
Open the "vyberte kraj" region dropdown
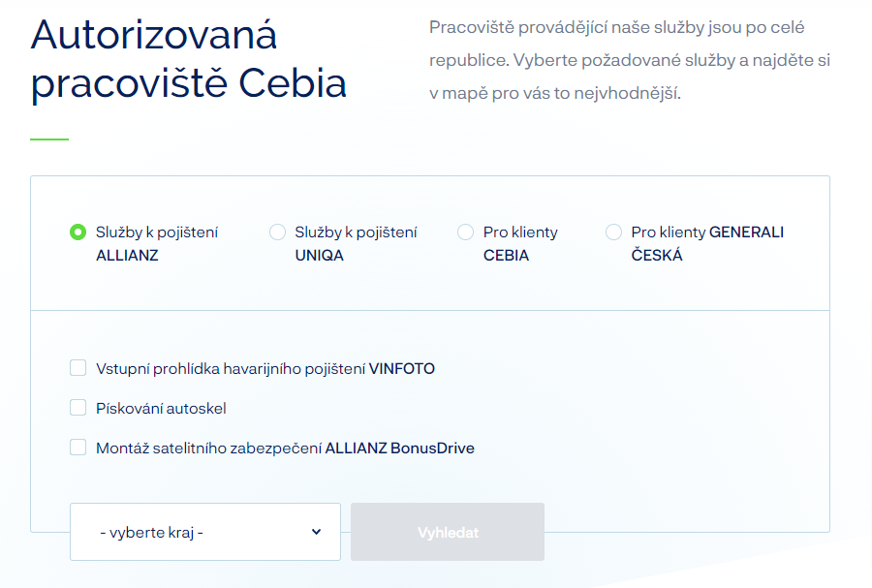pyautogui.click(x=204, y=532)
